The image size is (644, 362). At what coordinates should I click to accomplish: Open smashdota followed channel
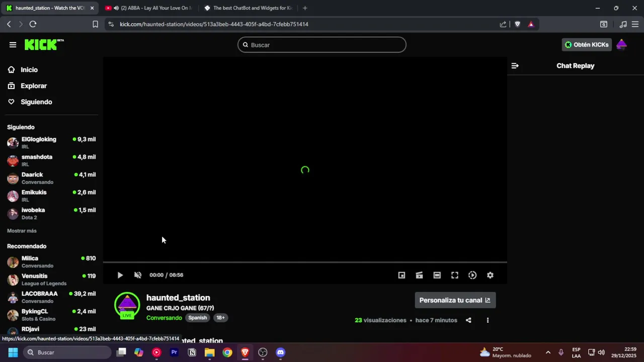51,160
